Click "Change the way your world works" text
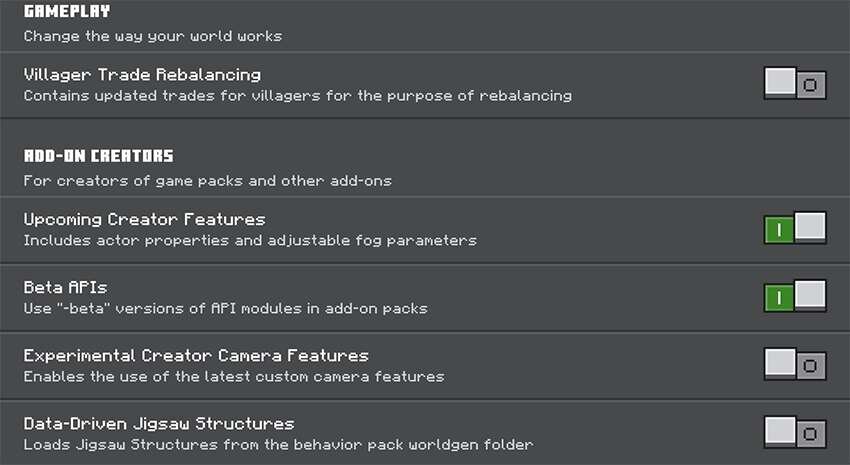 point(153,36)
